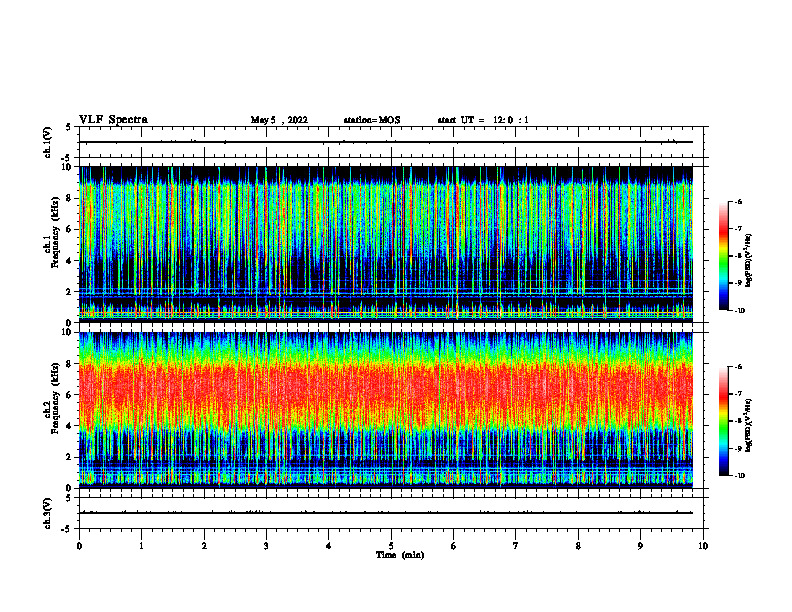Click the ch.1 frequency axis "8" tick label

coord(70,198)
